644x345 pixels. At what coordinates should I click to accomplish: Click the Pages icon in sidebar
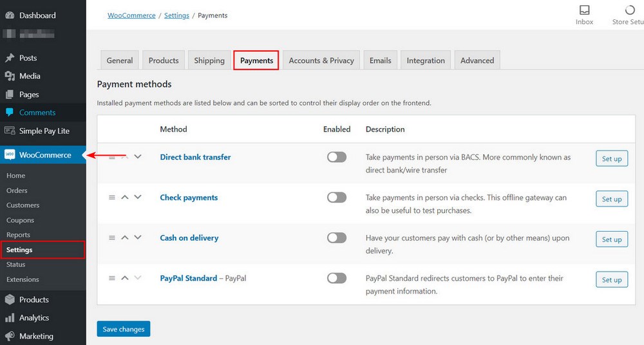click(10, 95)
